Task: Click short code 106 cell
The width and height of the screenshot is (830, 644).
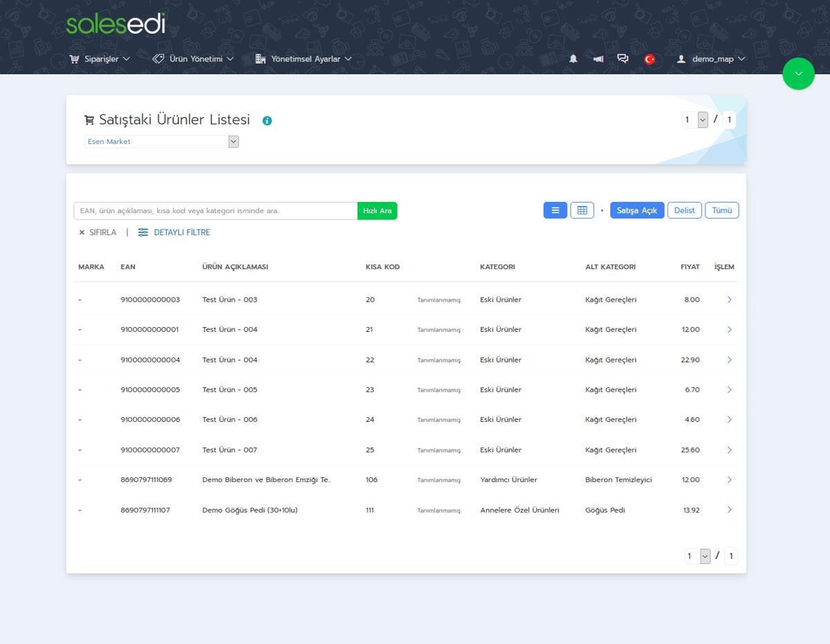Action: tap(371, 479)
